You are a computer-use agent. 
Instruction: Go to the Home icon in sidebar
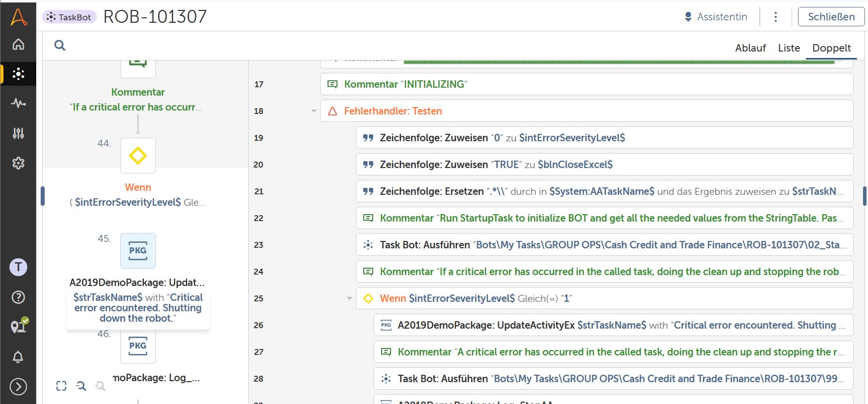(x=18, y=44)
